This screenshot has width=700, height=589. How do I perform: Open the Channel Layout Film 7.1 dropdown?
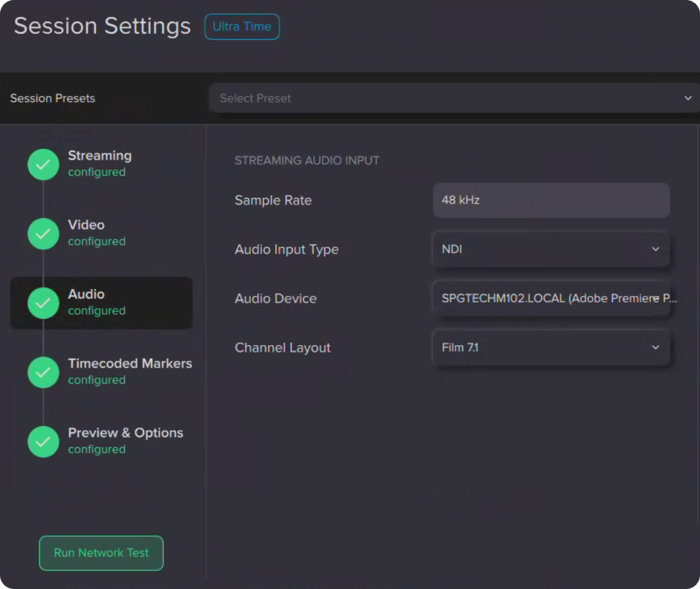click(x=551, y=348)
